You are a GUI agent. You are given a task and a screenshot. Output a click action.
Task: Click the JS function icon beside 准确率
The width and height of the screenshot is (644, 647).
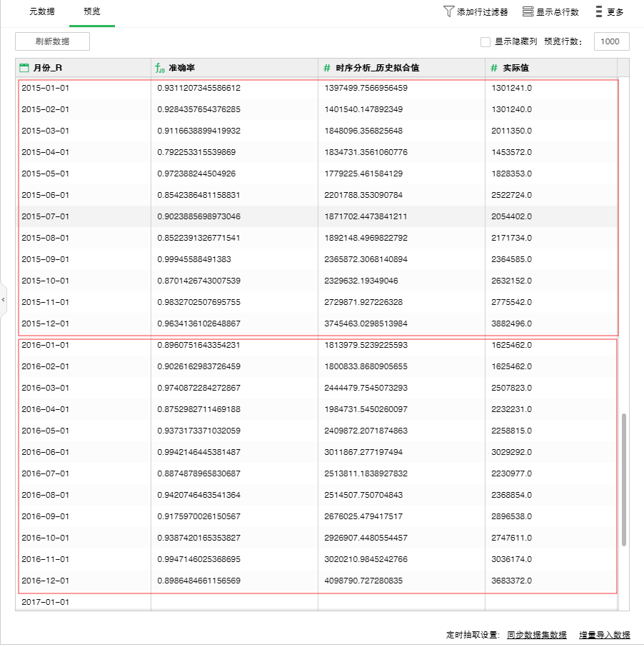pos(160,68)
